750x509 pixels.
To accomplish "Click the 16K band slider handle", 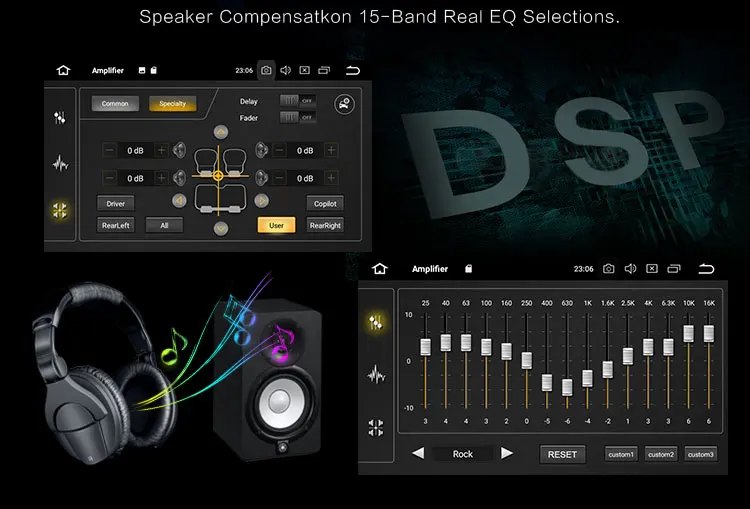I will click(x=708, y=333).
